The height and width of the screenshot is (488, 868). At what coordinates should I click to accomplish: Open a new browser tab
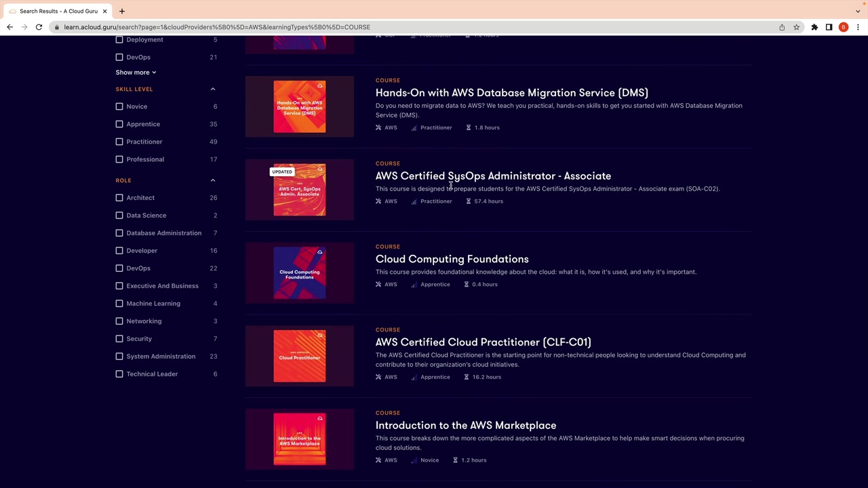click(122, 11)
